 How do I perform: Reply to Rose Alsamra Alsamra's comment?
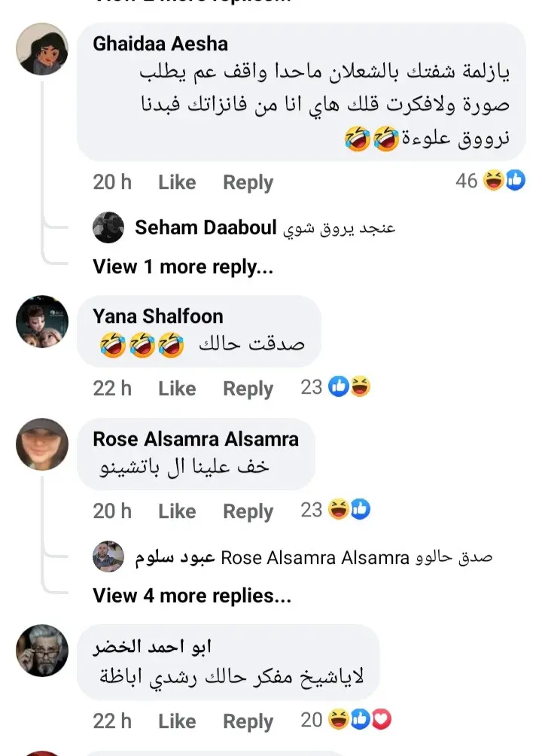click(x=248, y=511)
